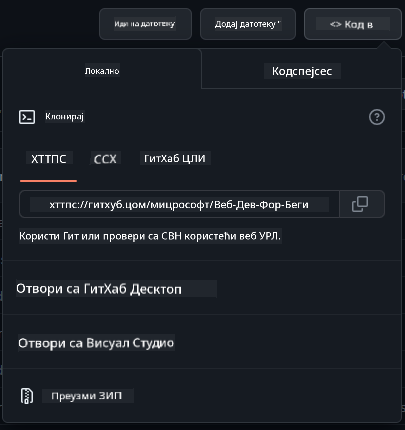Viewport: 405px width, 430px height.
Task: Select the ХТТПС clone method tab
Action: pos(49,159)
